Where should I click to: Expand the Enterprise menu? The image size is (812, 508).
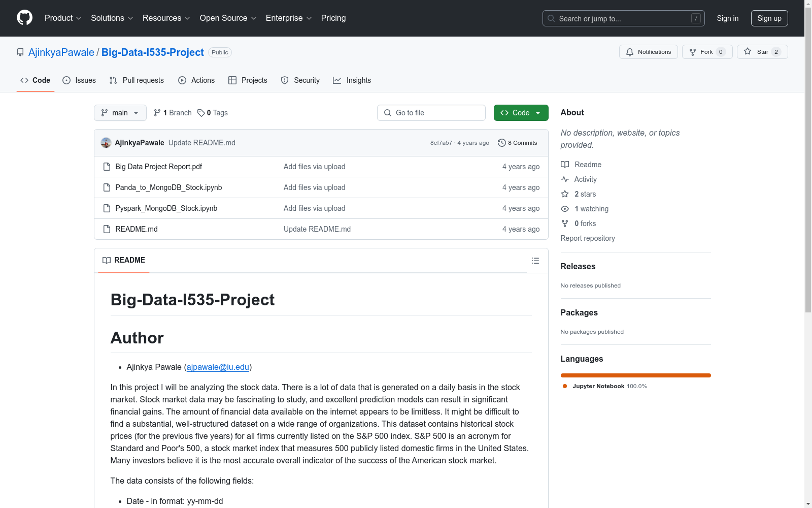(289, 18)
